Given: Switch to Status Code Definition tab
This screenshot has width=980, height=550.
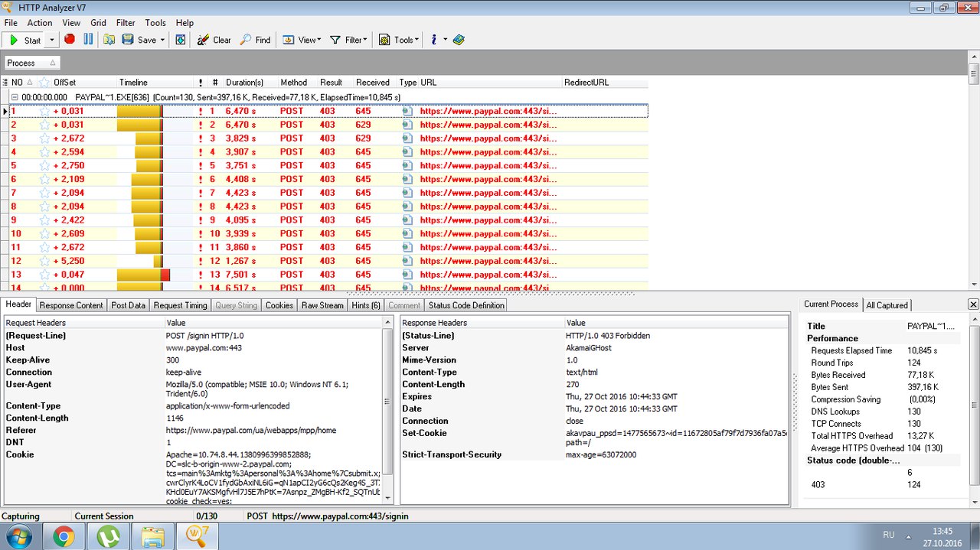Looking at the screenshot, I should pos(466,305).
